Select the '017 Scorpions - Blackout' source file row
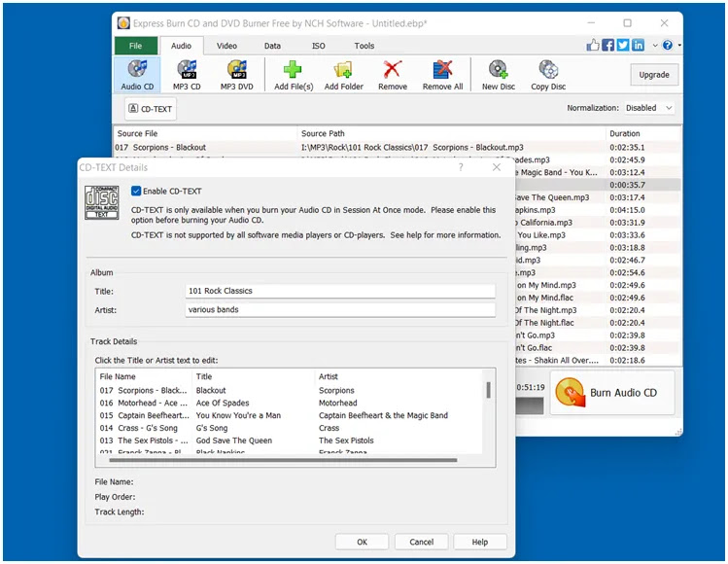Image resolution: width=728 pixels, height=564 pixels. pyautogui.click(x=398, y=147)
